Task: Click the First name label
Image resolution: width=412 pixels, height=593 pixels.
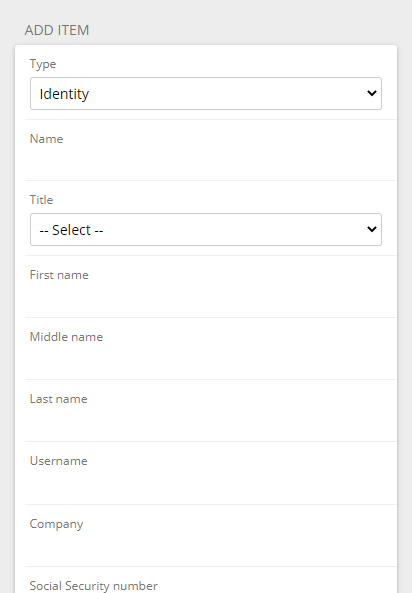Action: (x=59, y=275)
